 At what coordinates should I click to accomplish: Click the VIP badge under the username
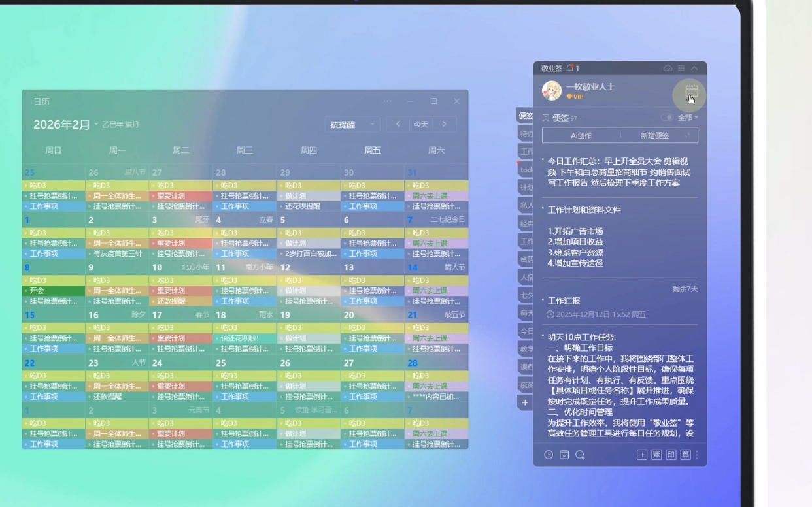point(575,97)
